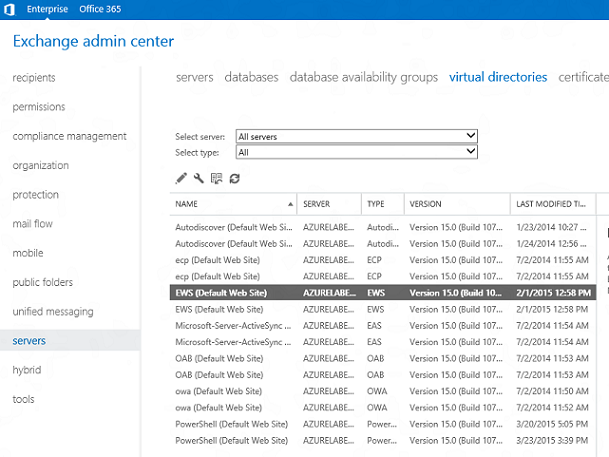Select PowerShell row modified 3/23/2015
609x457 pixels.
pyautogui.click(x=383, y=440)
